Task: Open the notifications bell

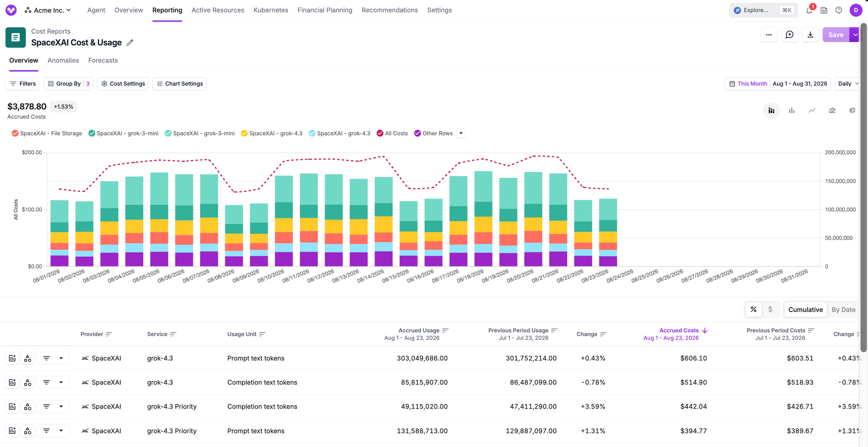Action: (809, 10)
